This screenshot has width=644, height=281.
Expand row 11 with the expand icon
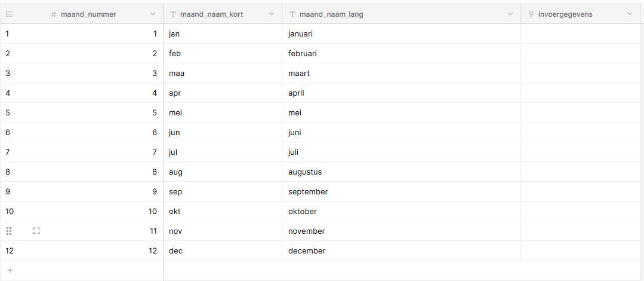coord(36,231)
